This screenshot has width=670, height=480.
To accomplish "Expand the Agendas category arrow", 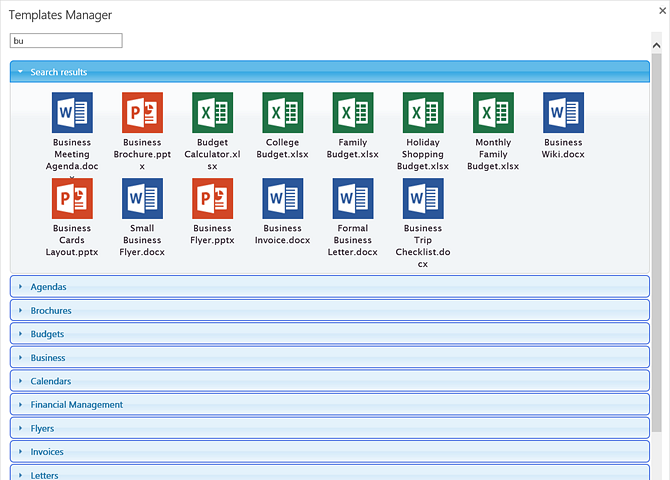I will coord(20,286).
